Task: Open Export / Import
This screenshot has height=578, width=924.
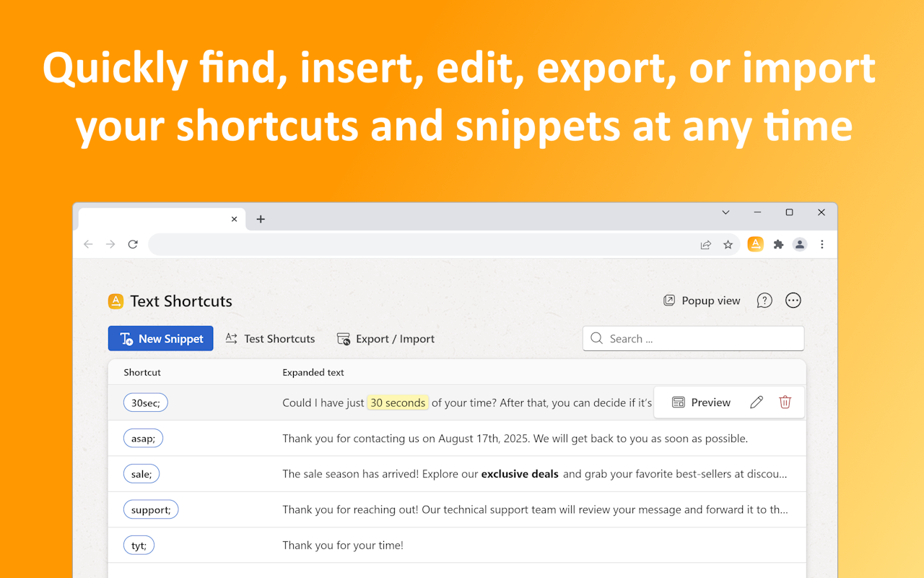Action: 385,339
